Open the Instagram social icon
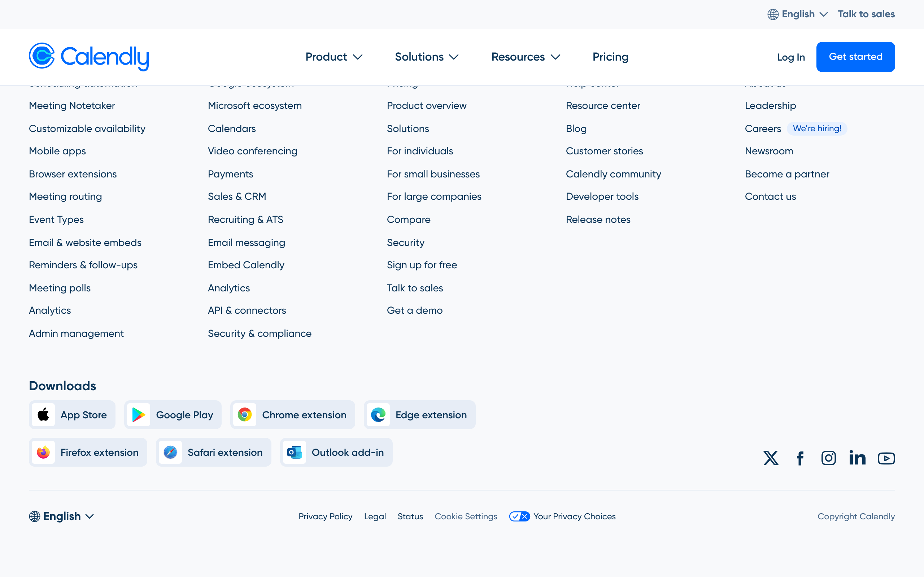 (829, 458)
